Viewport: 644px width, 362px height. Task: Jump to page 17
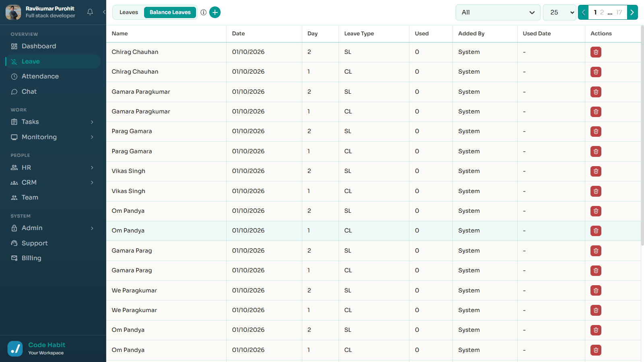click(x=619, y=12)
